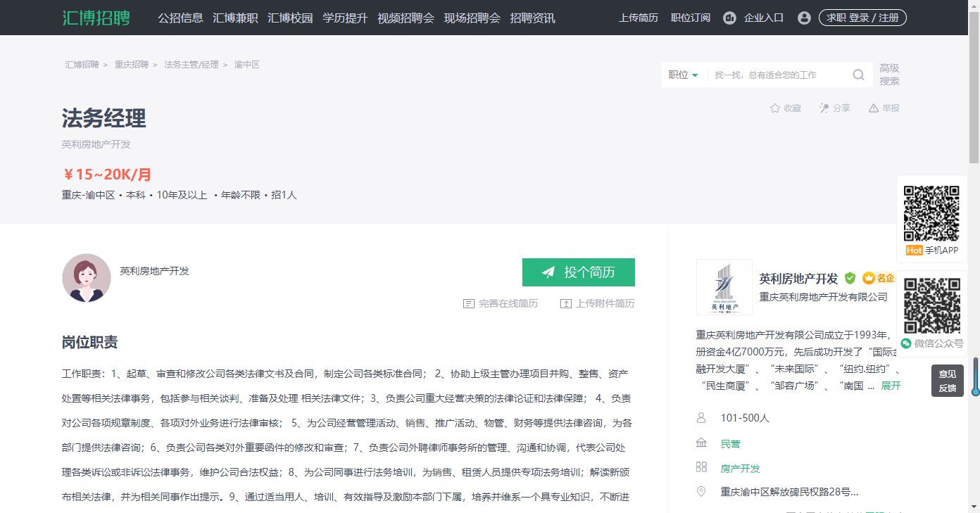This screenshot has height=513, width=980.
Task: Click the 手机APP QR code
Action: point(931,213)
